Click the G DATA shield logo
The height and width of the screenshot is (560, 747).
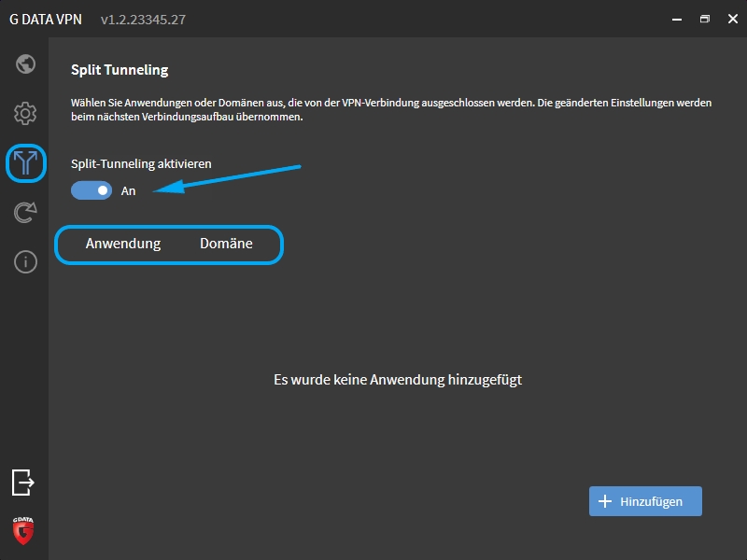pos(22,530)
